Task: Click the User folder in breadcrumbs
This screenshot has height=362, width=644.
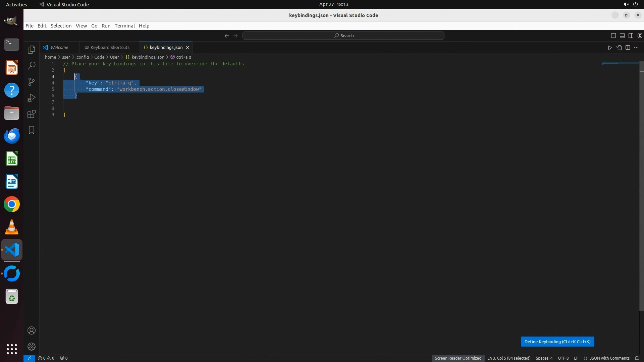Action: pyautogui.click(x=114, y=57)
